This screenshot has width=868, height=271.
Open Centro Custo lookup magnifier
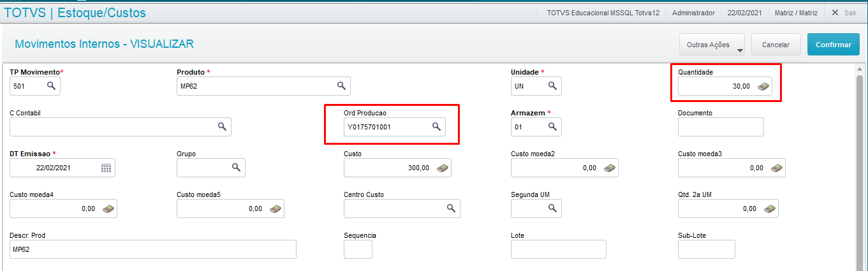tap(451, 209)
